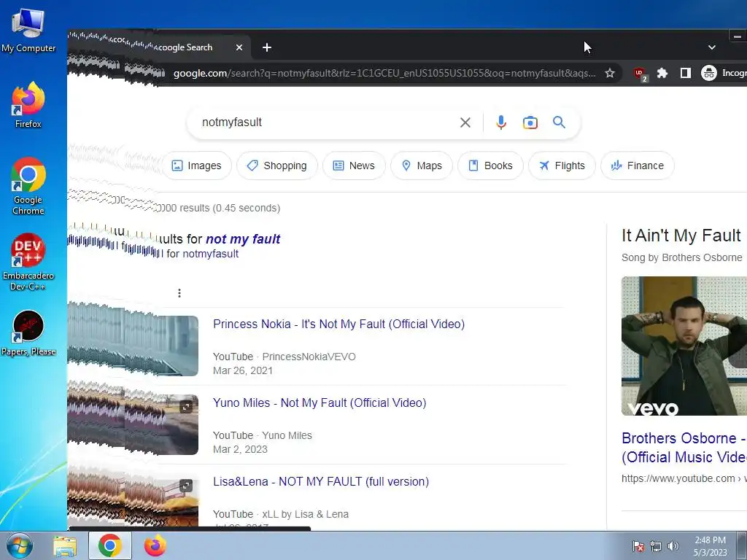Switch to Finance results
The height and width of the screenshot is (560, 747).
point(638,166)
